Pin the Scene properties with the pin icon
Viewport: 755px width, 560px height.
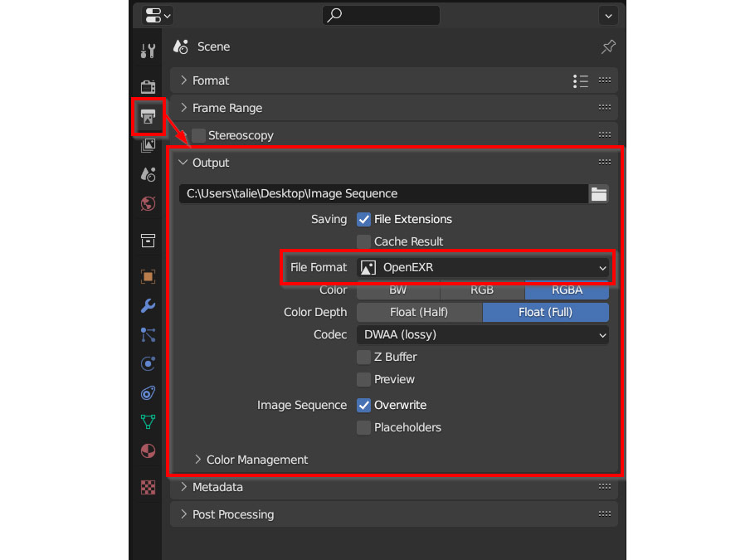(x=608, y=46)
